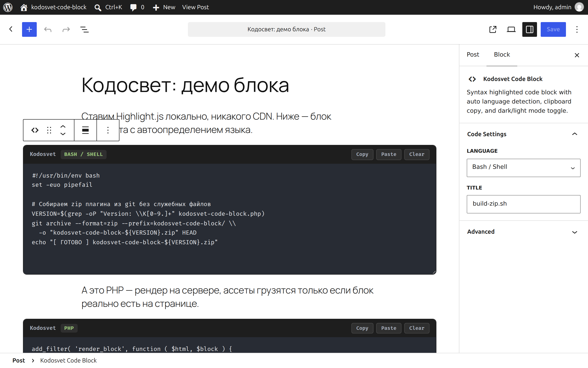Click the Kodosvet label in the bash block header

coord(43,154)
